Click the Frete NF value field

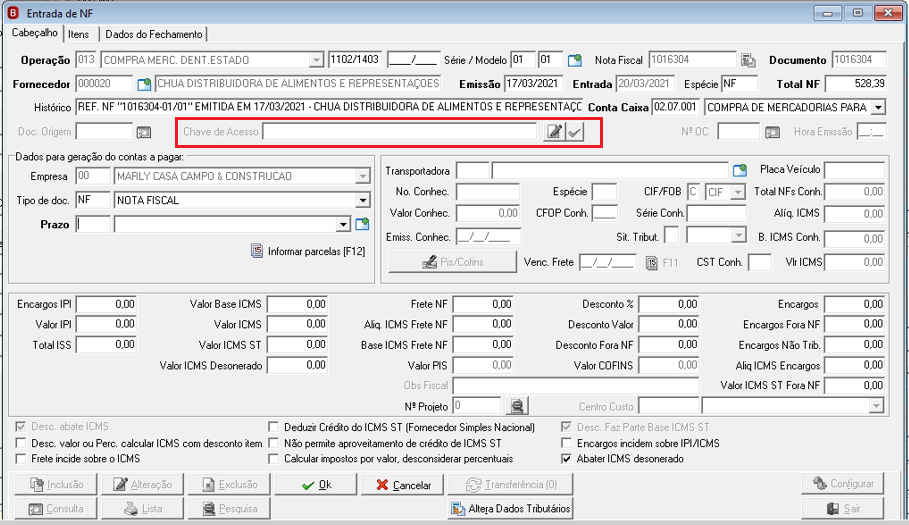[483, 304]
